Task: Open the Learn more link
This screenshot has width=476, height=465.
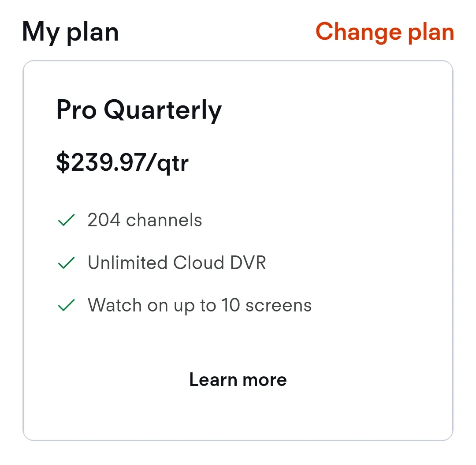Action: (238, 379)
